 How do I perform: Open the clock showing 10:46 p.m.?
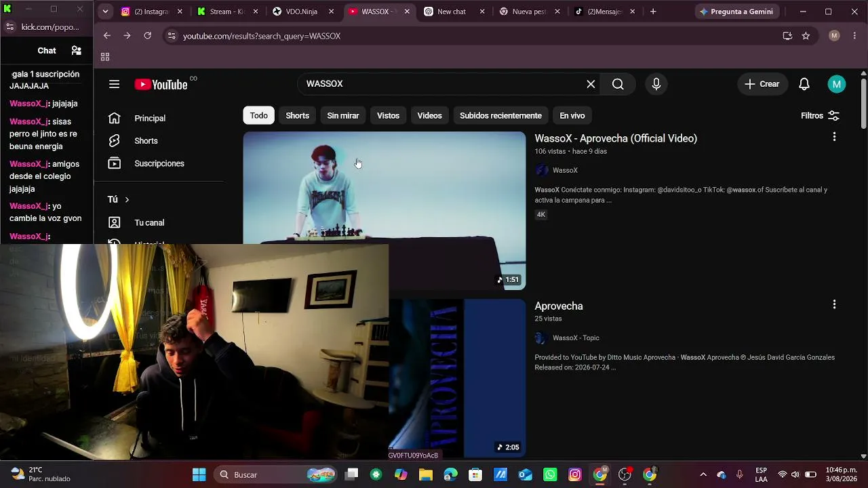(840, 474)
